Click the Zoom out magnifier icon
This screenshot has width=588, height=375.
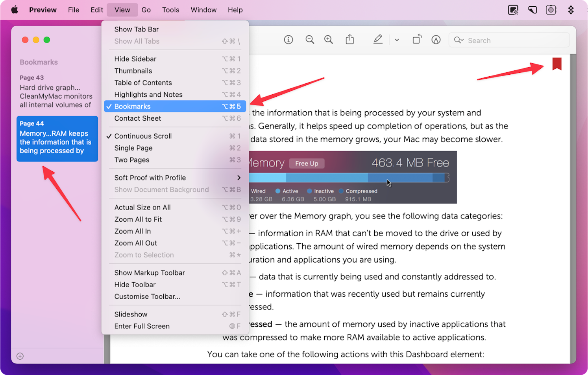coord(310,39)
